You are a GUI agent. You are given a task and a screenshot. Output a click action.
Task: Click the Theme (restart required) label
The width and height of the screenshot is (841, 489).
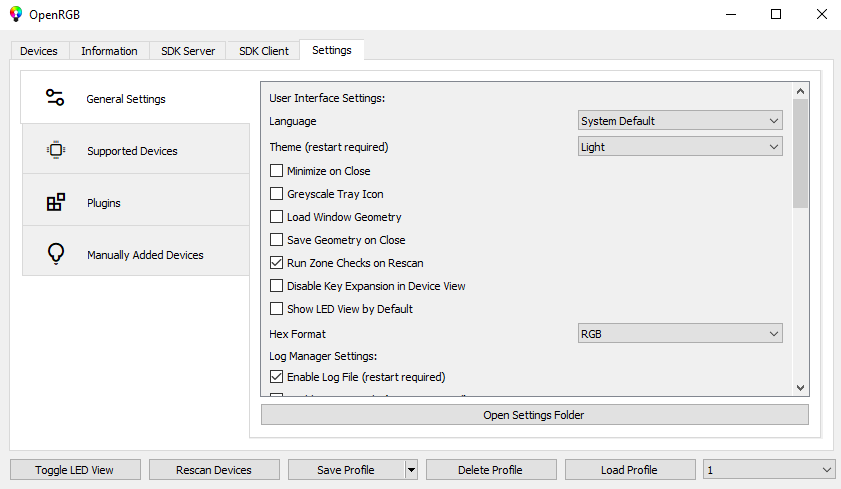pyautogui.click(x=329, y=147)
